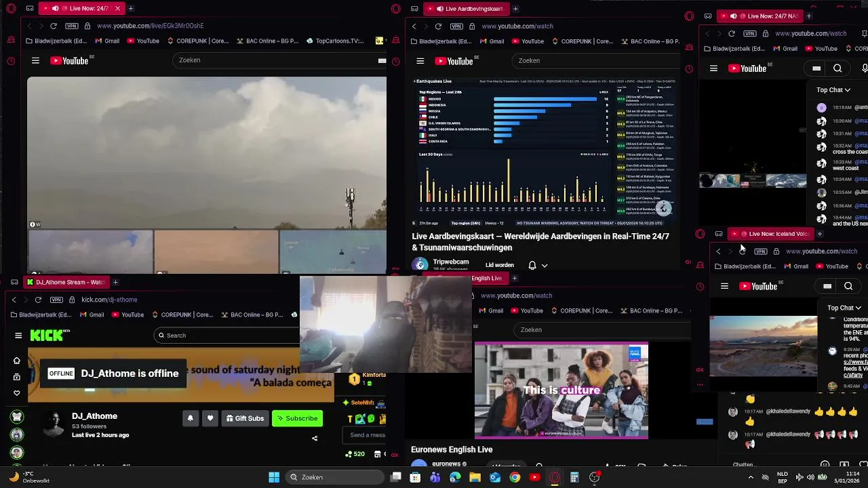Screen dimensions: 868x488
Task: Open TopCartoons.TV bookmark in top-left window
Action: (335, 41)
